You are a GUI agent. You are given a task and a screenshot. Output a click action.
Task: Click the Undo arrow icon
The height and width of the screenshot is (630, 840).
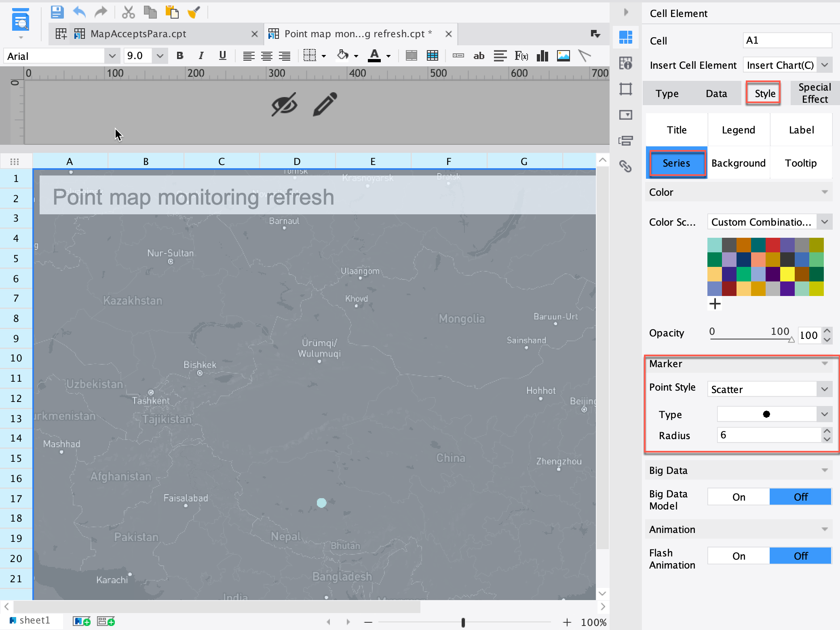(x=79, y=12)
